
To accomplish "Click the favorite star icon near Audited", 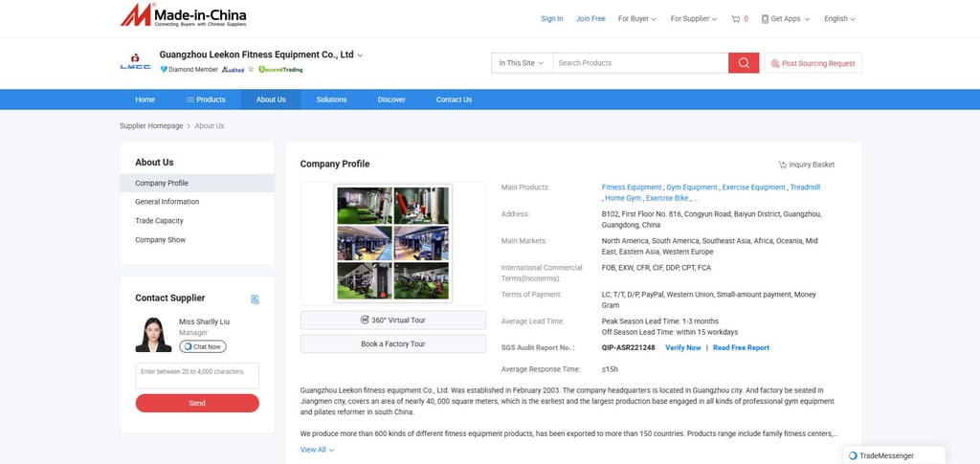I will pyautogui.click(x=252, y=69).
